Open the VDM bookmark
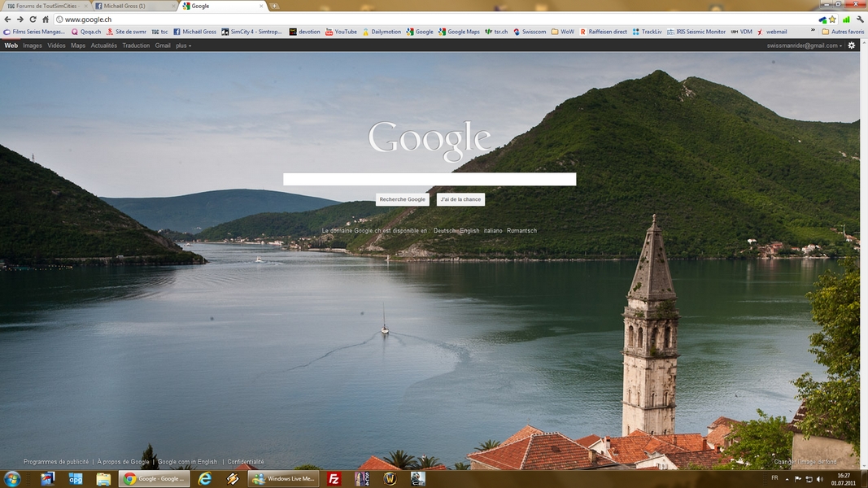Viewport: 868px width, 488px height. pyautogui.click(x=742, y=32)
